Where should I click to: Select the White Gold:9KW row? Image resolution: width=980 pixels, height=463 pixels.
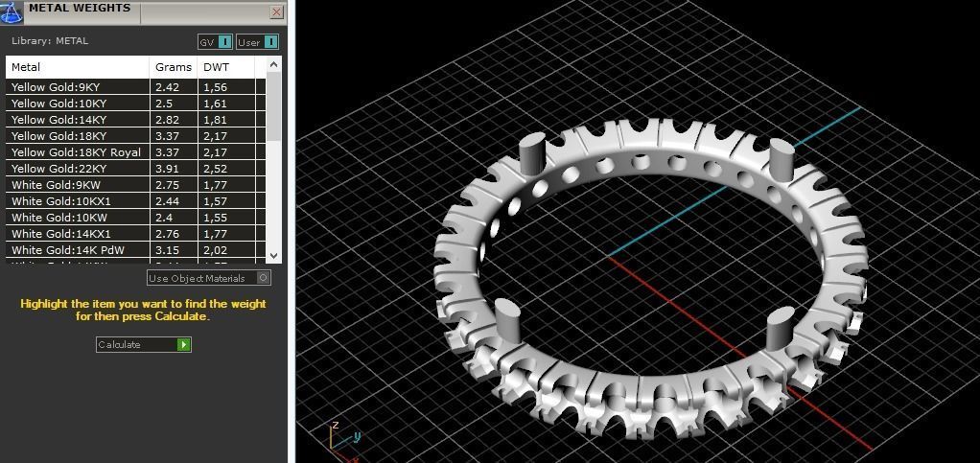coord(135,185)
